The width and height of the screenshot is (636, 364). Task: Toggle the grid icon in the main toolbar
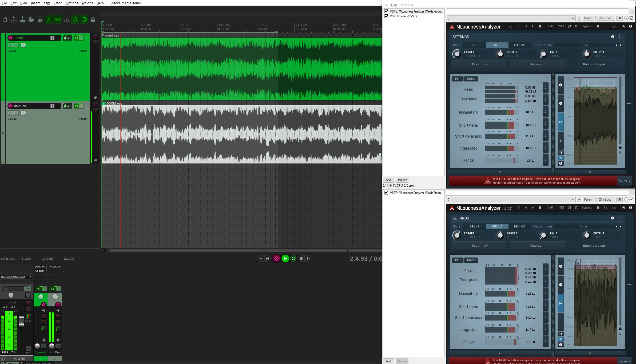tap(66, 19)
